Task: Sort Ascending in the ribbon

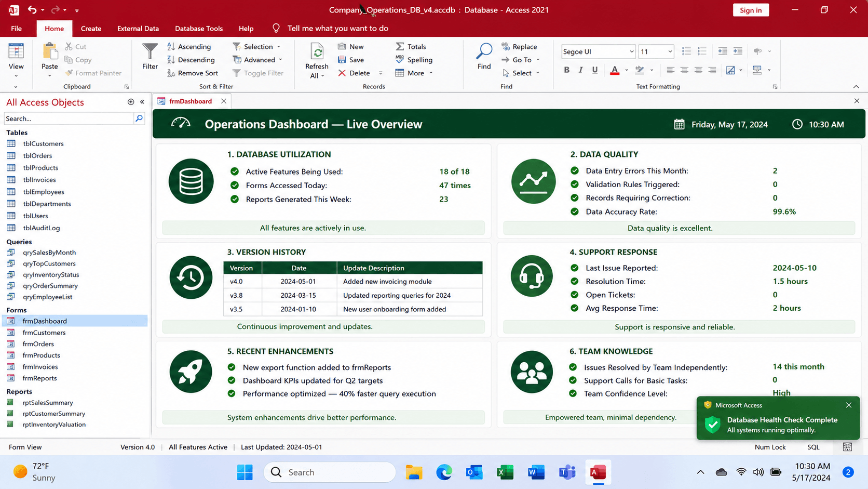Action: click(189, 46)
